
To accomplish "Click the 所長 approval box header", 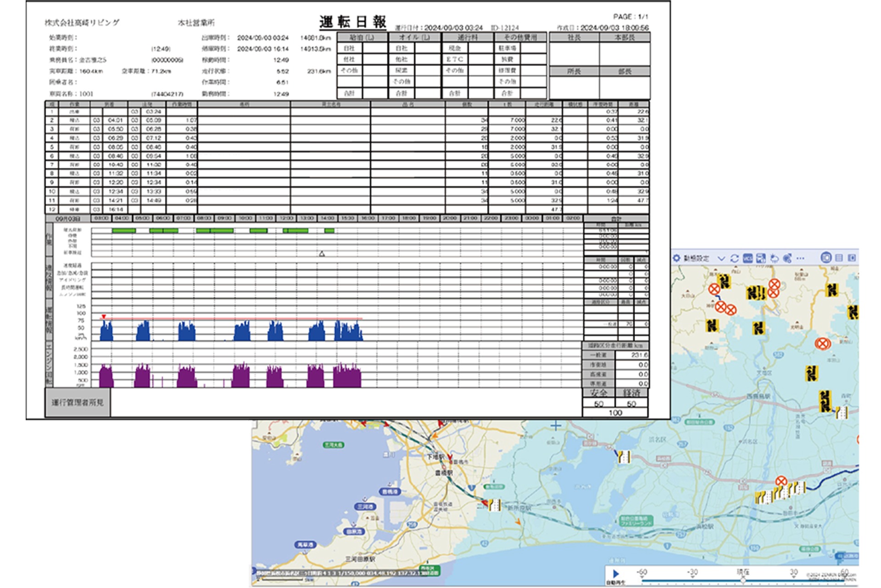I will [x=574, y=71].
